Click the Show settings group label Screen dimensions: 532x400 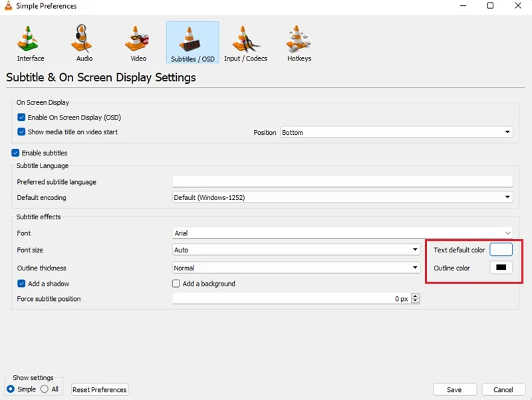click(33, 377)
